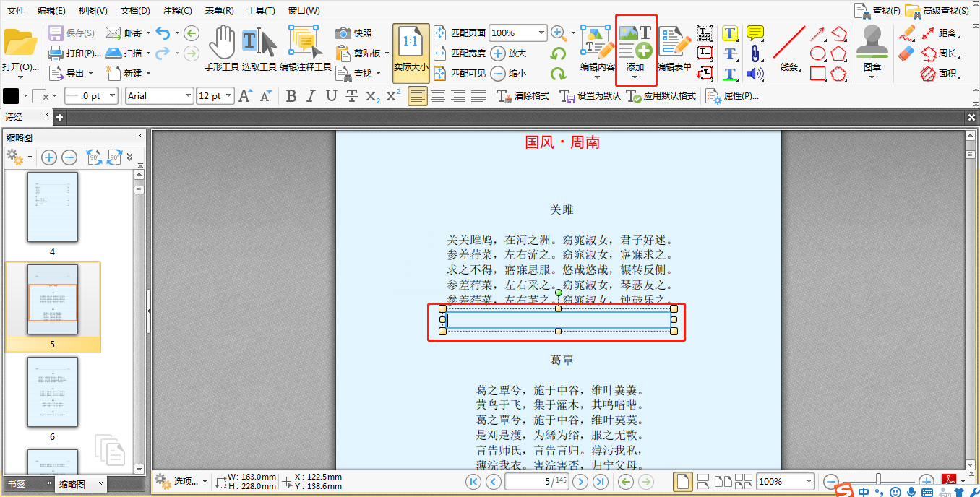
Task: Open the zoom 100% dropdown in ribbon
Action: click(x=542, y=33)
